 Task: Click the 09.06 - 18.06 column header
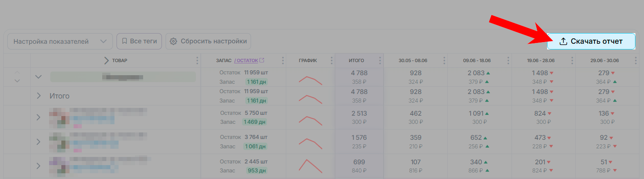pyautogui.click(x=477, y=60)
